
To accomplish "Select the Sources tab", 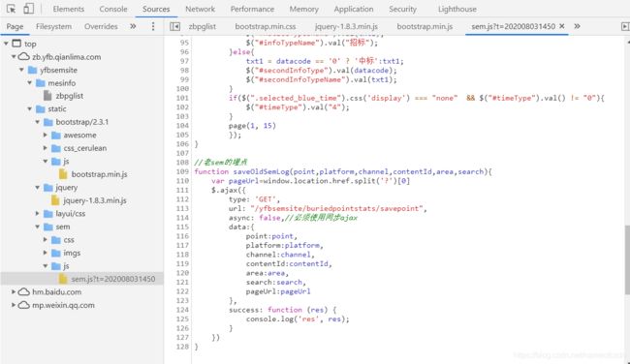I will click(156, 9).
